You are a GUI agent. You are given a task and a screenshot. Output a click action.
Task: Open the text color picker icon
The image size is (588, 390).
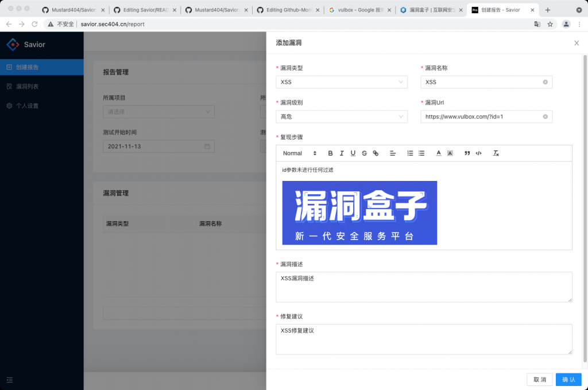[x=438, y=153]
